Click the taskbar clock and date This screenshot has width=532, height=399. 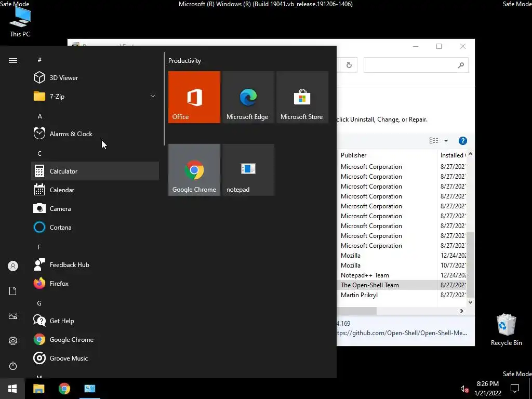point(487,389)
